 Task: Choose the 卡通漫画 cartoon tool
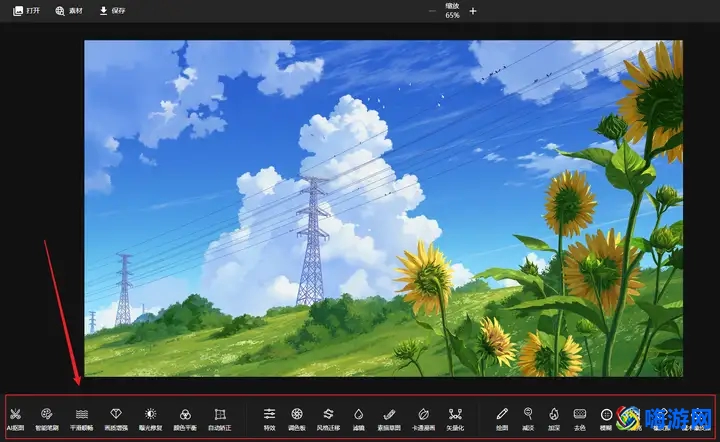click(x=423, y=419)
